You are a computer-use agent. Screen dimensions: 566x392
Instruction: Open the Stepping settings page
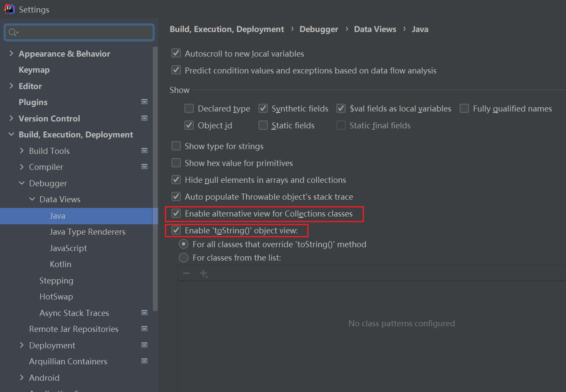pyautogui.click(x=56, y=280)
